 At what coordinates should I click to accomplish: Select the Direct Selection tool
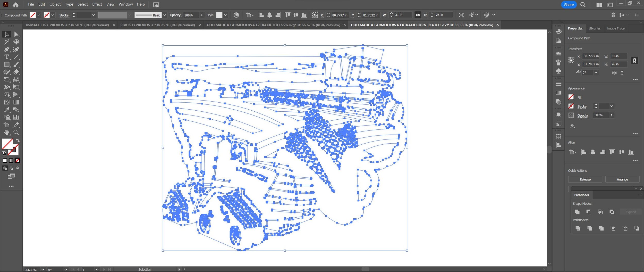pos(16,34)
